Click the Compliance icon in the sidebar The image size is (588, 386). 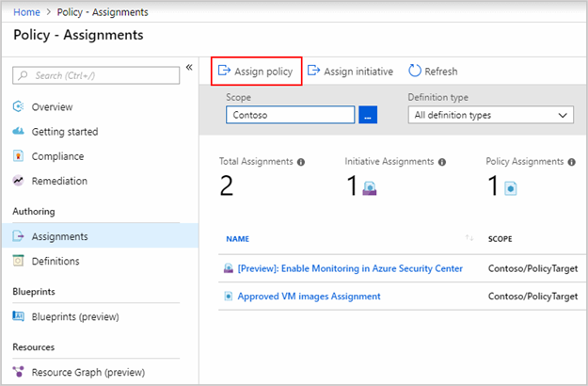19,156
